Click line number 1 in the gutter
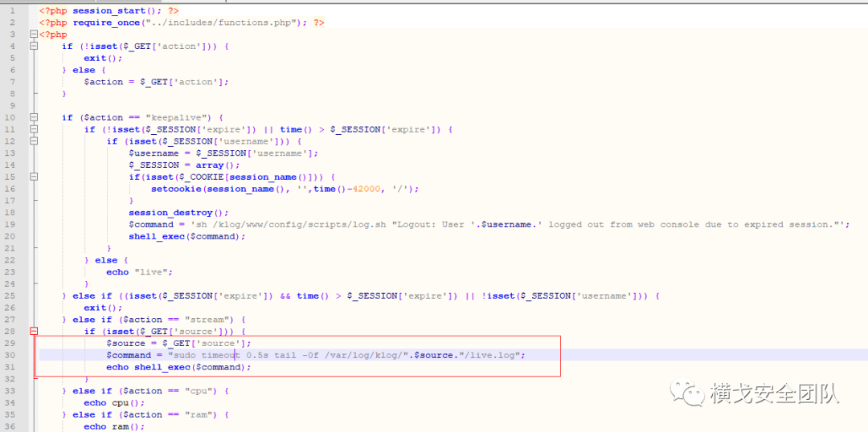Viewport: 868px width, 432px height. click(x=12, y=10)
